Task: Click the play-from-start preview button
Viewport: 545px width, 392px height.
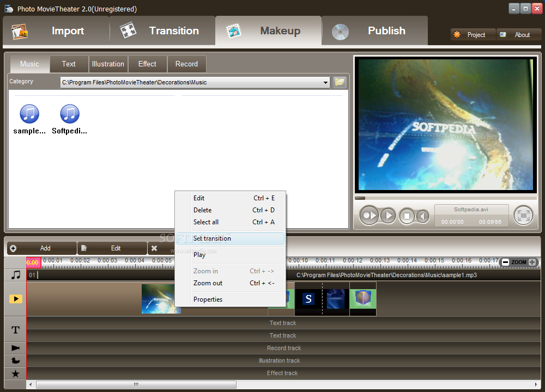Action: [369, 216]
